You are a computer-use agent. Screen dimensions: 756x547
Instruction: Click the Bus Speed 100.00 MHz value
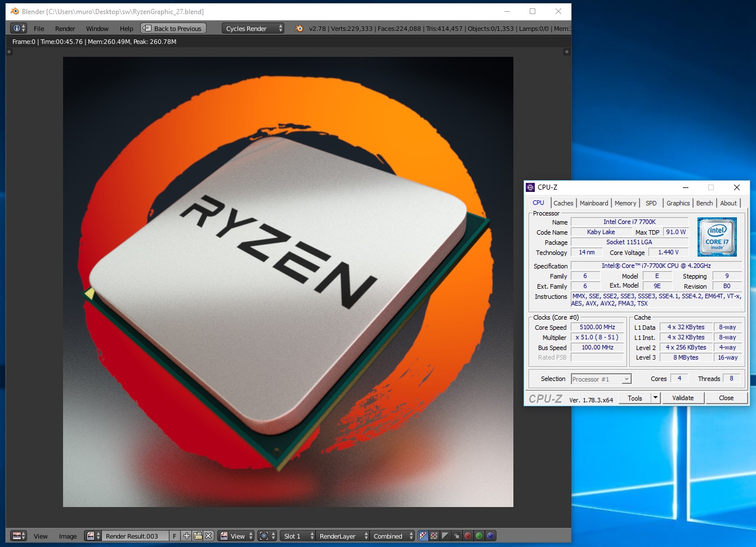597,347
